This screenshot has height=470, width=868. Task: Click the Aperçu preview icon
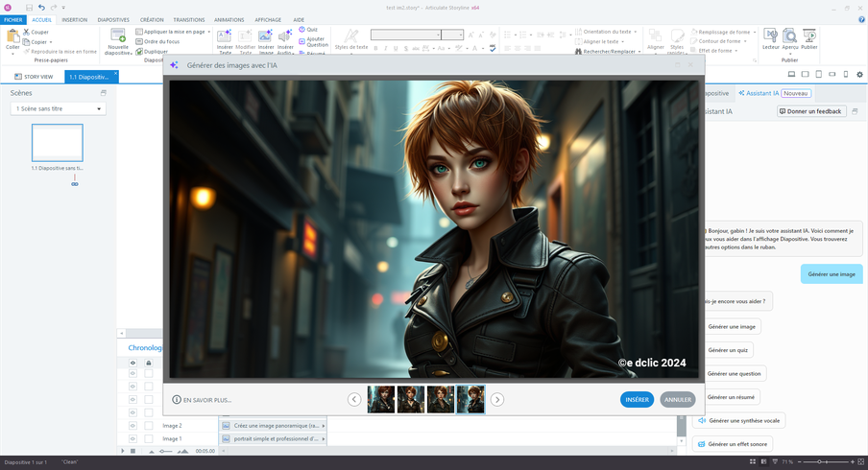[790, 35]
